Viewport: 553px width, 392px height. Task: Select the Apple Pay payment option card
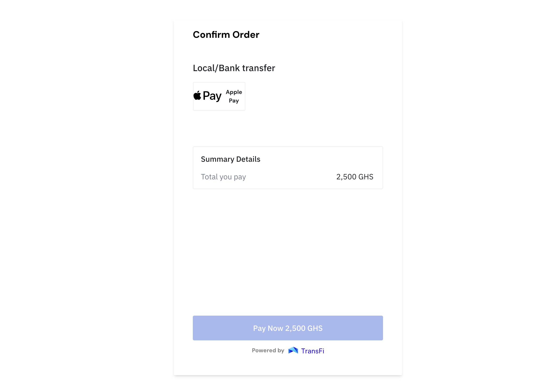[219, 96]
